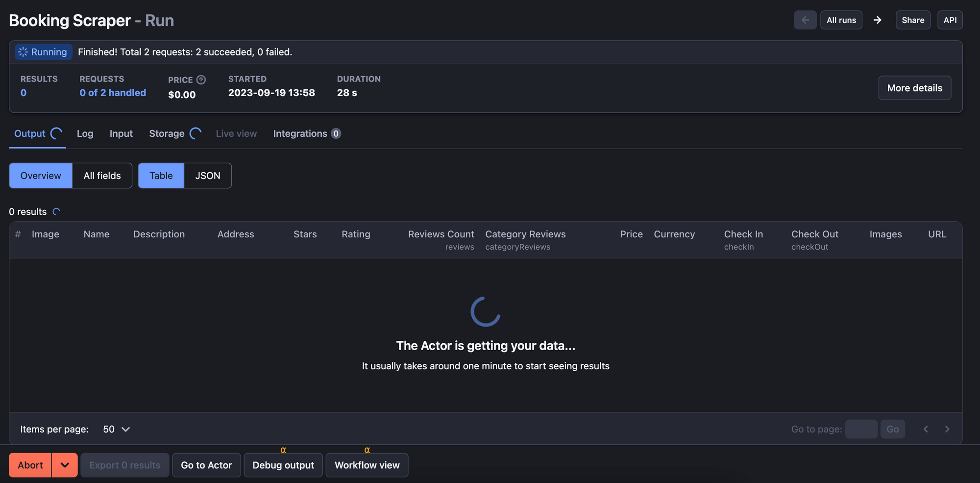
Task: Click the next page chevron in pagination
Action: pyautogui.click(x=947, y=429)
